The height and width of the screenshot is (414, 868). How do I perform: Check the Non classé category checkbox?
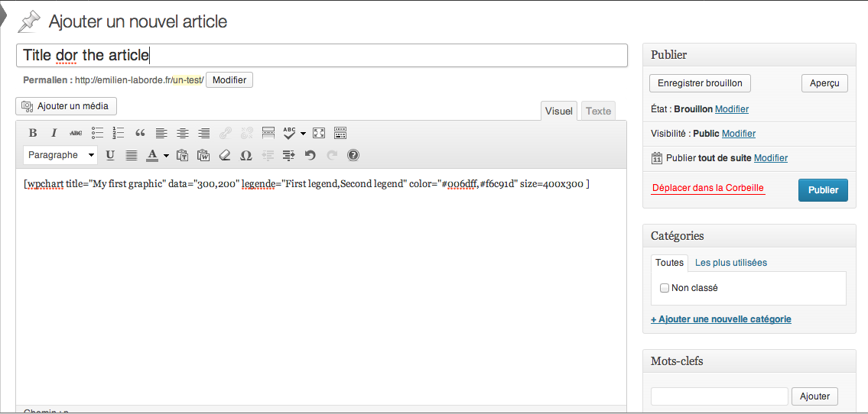[665, 288]
